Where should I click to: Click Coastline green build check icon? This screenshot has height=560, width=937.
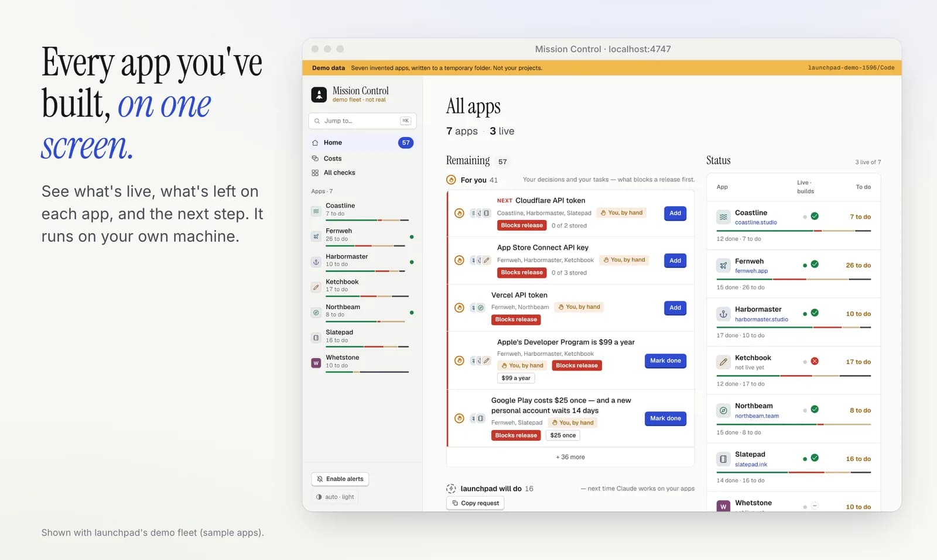815,216
